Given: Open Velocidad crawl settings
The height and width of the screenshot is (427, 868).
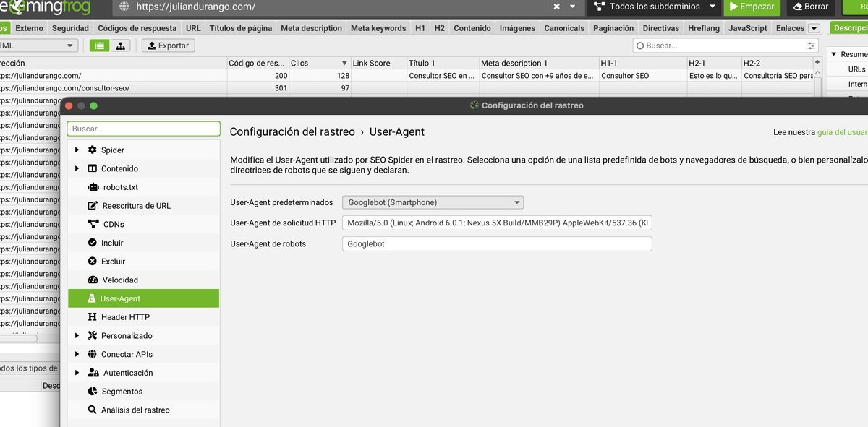Looking at the screenshot, I should click(x=117, y=280).
